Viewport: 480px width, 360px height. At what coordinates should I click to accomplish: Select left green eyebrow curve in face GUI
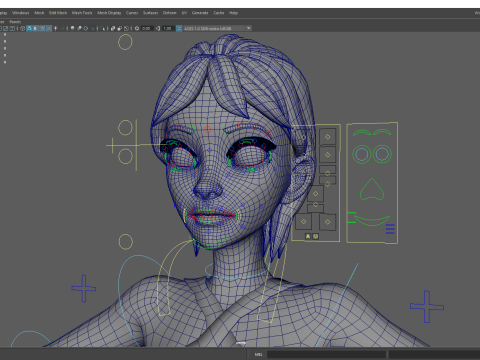[362, 132]
